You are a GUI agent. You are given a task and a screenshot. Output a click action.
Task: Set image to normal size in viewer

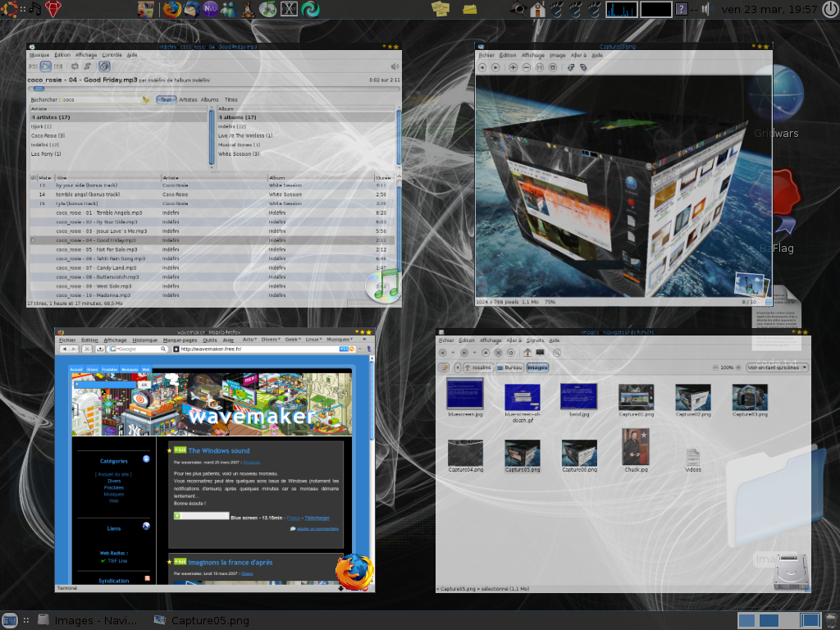click(540, 67)
